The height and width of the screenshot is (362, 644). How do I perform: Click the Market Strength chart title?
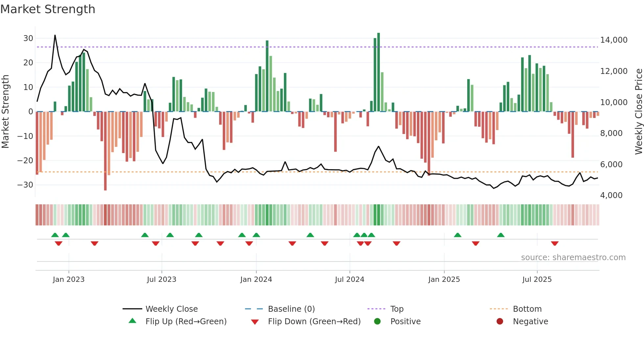coord(48,9)
